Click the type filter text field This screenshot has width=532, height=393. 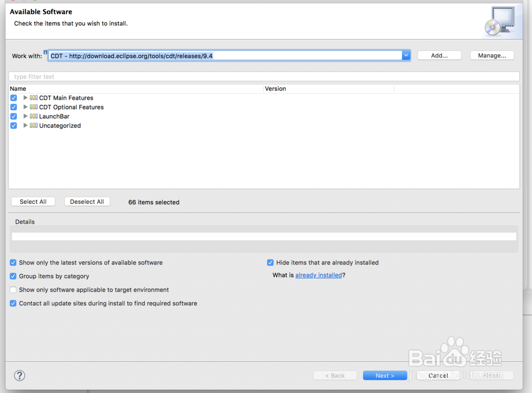(x=264, y=77)
